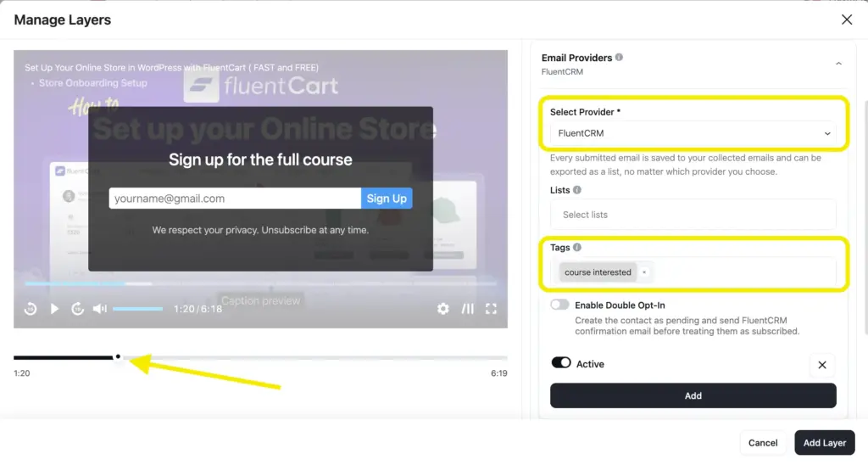Skip forward ten seconds in video
Image resolution: width=868 pixels, height=465 pixels.
coord(77,309)
